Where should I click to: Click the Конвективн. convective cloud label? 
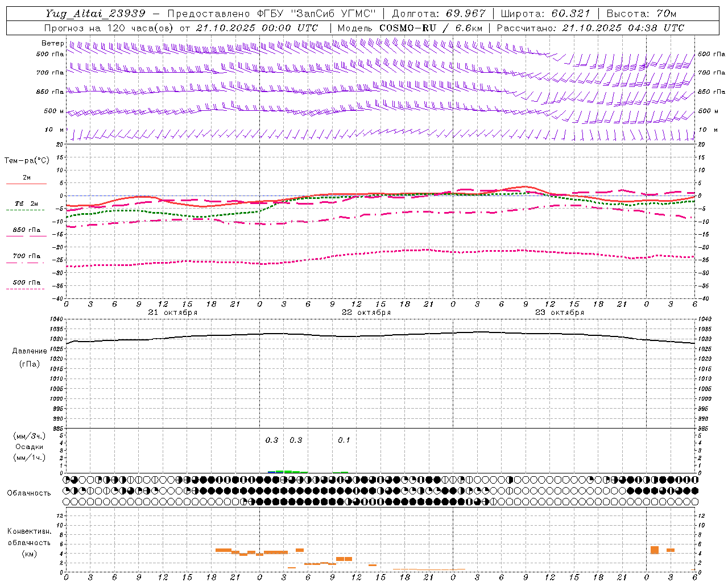coord(29,531)
